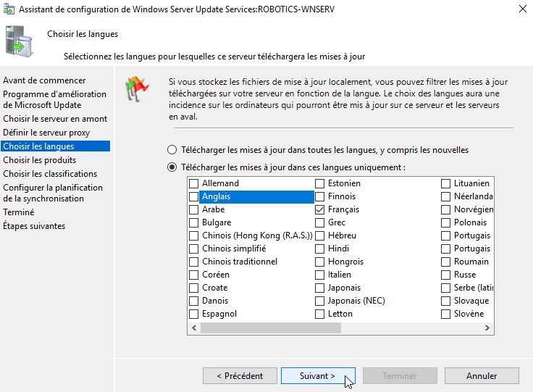Open the Terminé step
Image resolution: width=533 pixels, height=392 pixels.
(19, 212)
